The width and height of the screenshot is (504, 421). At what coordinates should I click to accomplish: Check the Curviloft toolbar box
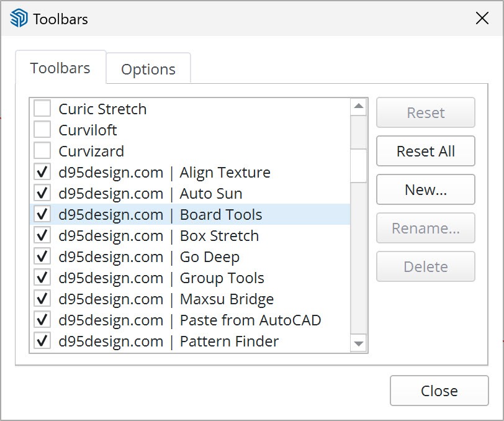point(42,130)
